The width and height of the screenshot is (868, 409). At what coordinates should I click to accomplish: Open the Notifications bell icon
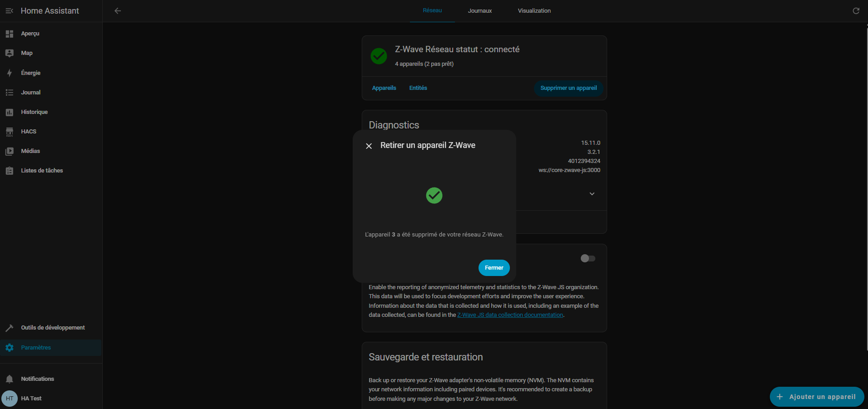point(9,379)
